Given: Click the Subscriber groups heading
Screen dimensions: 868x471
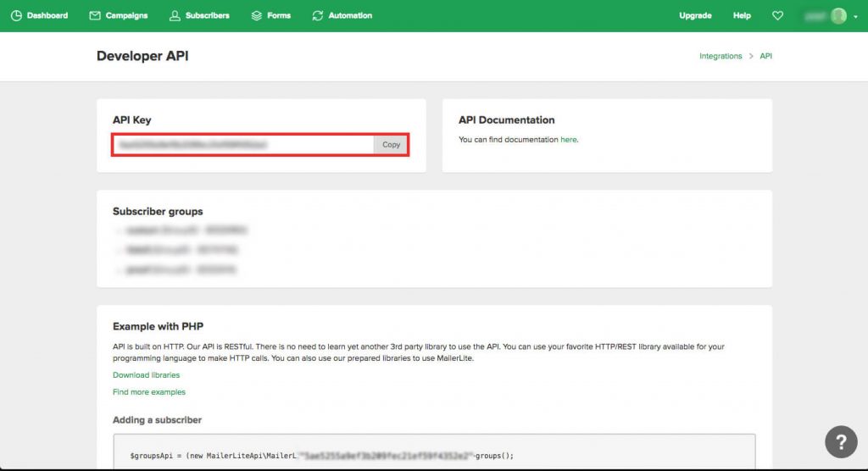Looking at the screenshot, I should [158, 212].
